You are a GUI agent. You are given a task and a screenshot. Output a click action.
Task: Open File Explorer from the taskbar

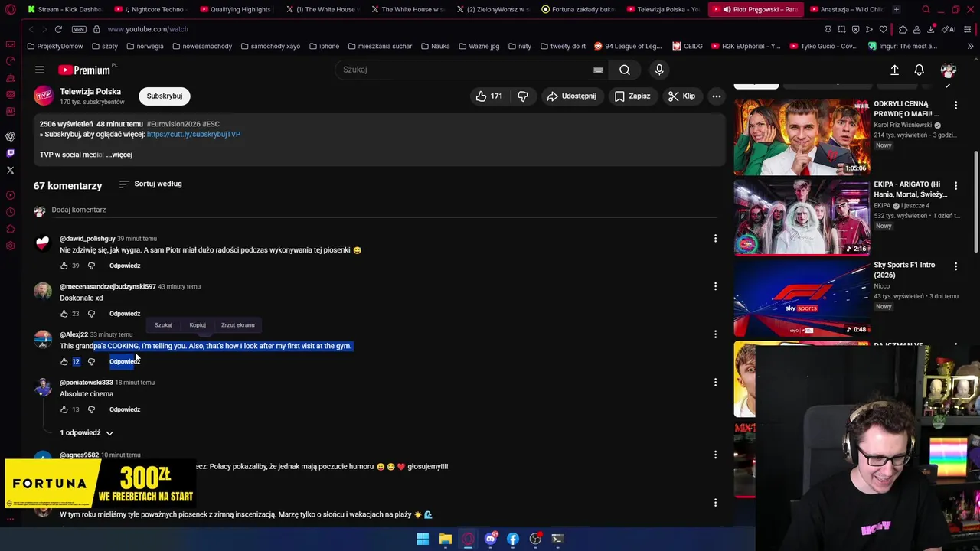pos(445,539)
